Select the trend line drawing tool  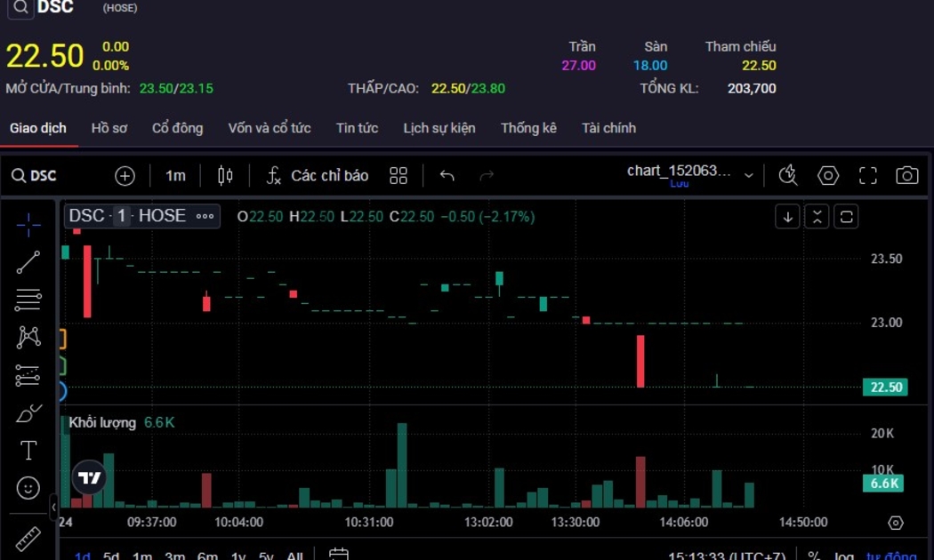28,262
